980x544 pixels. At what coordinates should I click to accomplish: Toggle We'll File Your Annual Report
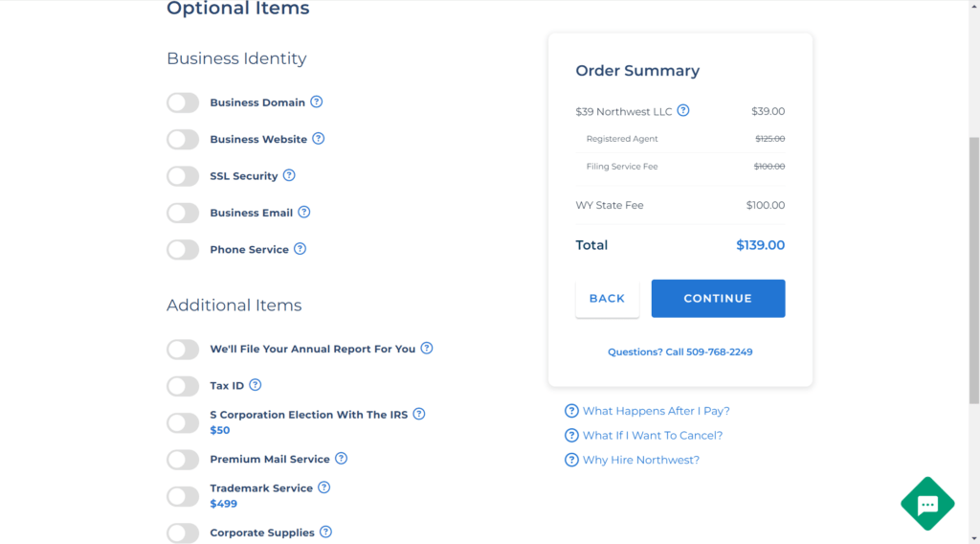pos(183,349)
